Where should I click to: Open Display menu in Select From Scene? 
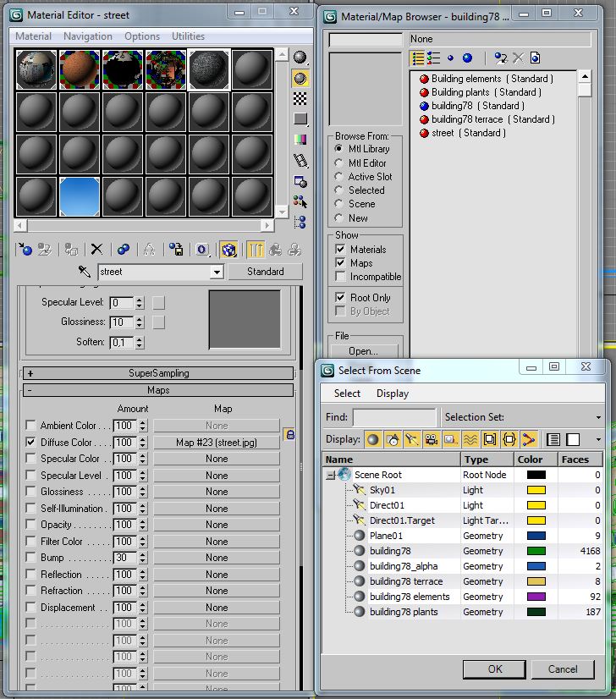(x=393, y=394)
